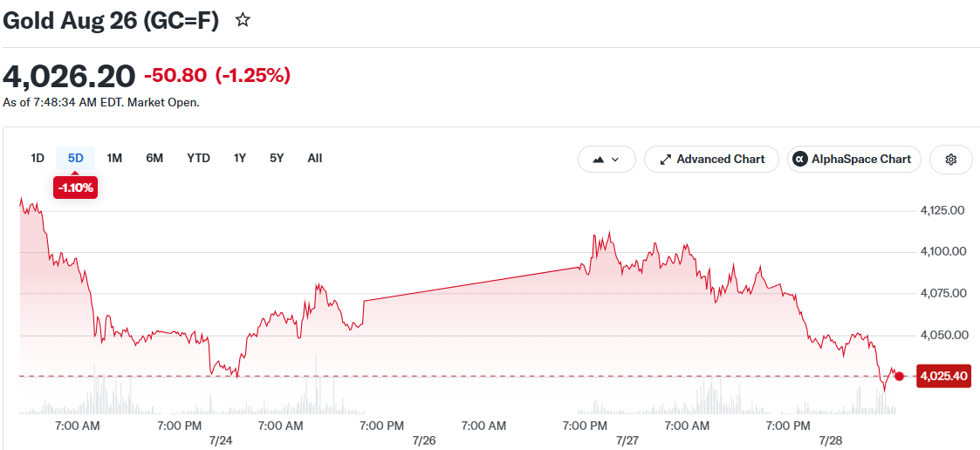Select the 5D range tab
The width and height of the screenshot is (980, 450).
point(76,158)
